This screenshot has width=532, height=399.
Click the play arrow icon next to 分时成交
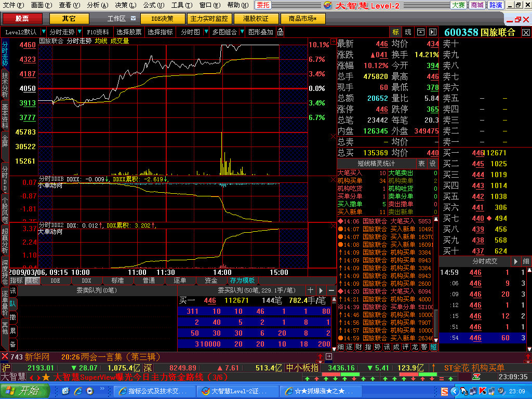pos(516,261)
